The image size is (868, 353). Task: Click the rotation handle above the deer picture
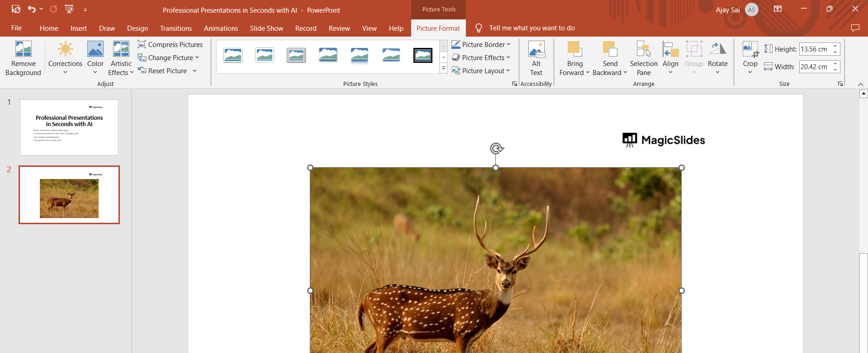coord(496,148)
